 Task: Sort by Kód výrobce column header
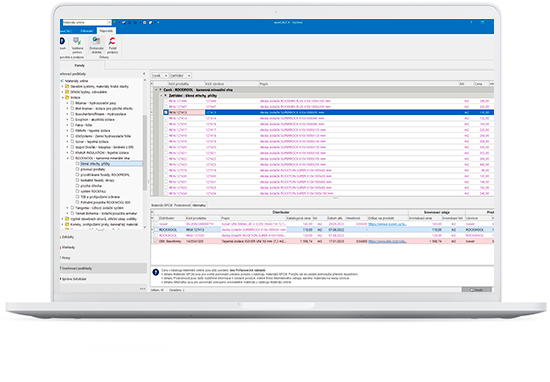pos(232,84)
